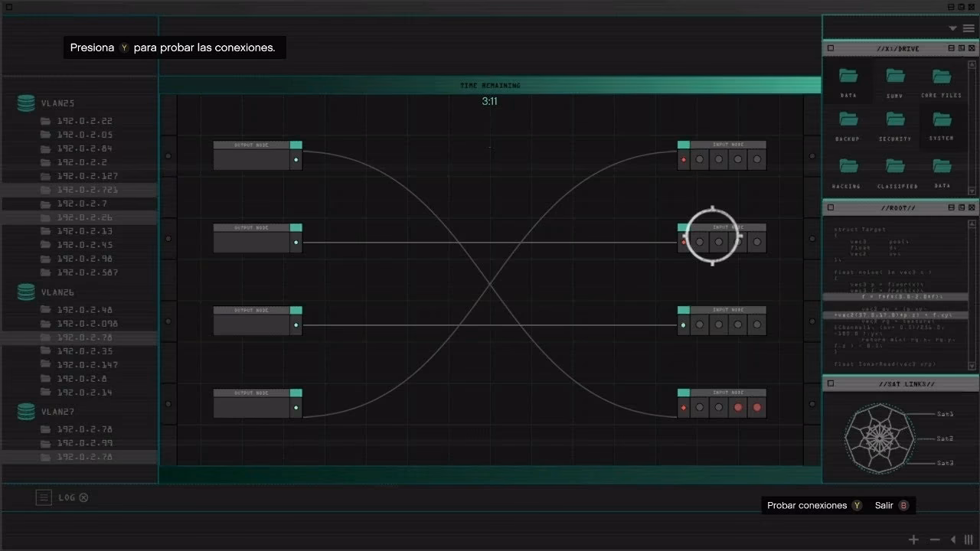This screenshot has width=980, height=551.
Task: Open the top-right dropdown arrow
Action: [x=953, y=28]
